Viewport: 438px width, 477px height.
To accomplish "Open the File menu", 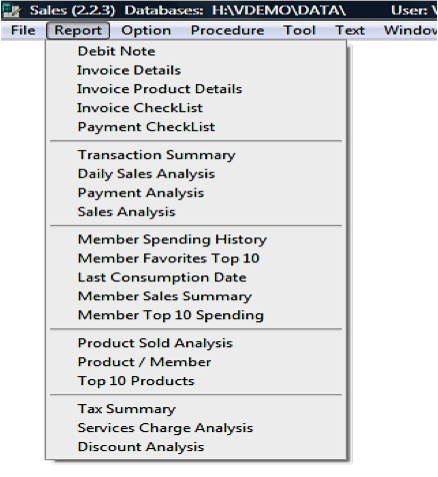I will (x=23, y=31).
